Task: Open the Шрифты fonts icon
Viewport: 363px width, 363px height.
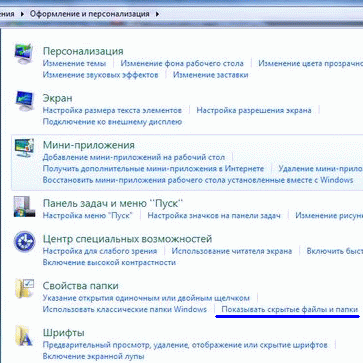Action: (24, 336)
